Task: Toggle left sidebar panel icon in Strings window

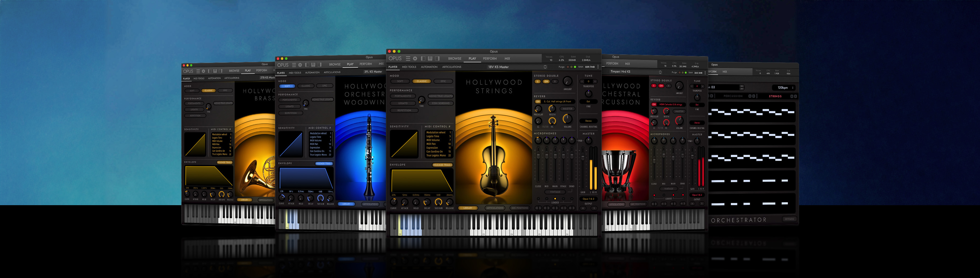Action: coord(423,58)
